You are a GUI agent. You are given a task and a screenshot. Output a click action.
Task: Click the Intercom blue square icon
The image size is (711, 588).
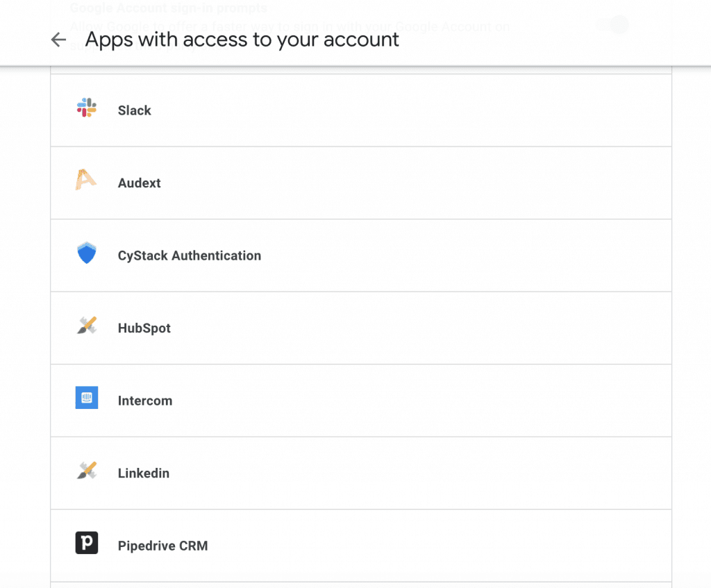click(x=87, y=398)
